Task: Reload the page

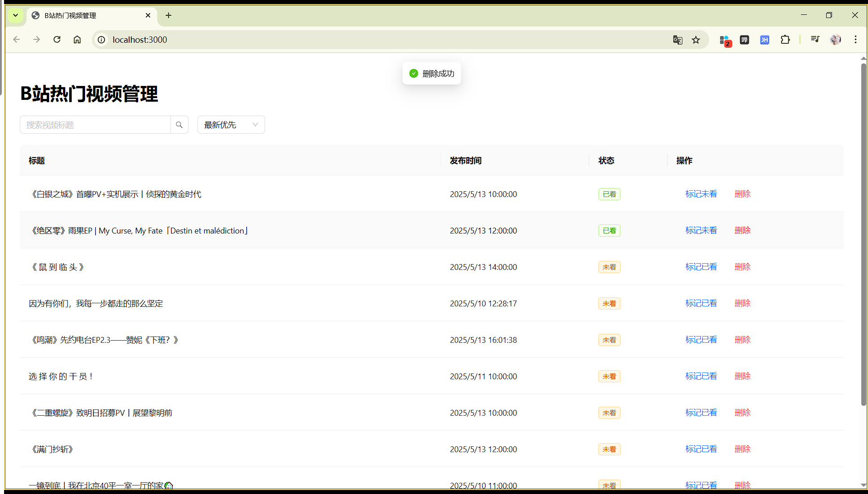Action: pos(57,40)
